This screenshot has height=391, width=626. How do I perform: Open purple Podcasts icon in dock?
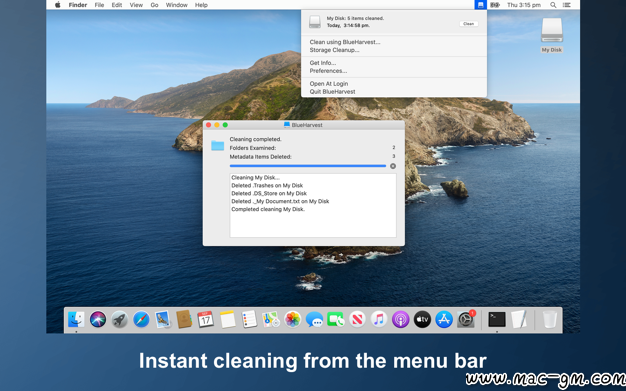coord(400,320)
